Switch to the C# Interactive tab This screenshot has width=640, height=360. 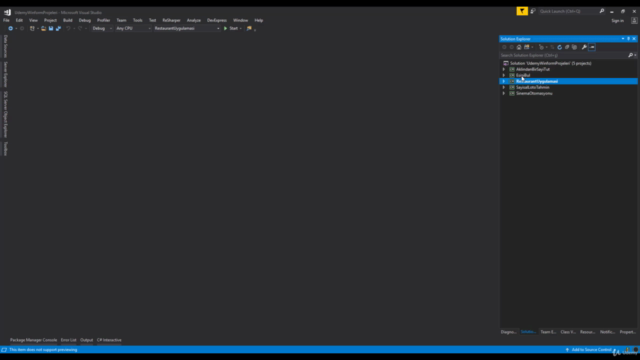tap(109, 340)
